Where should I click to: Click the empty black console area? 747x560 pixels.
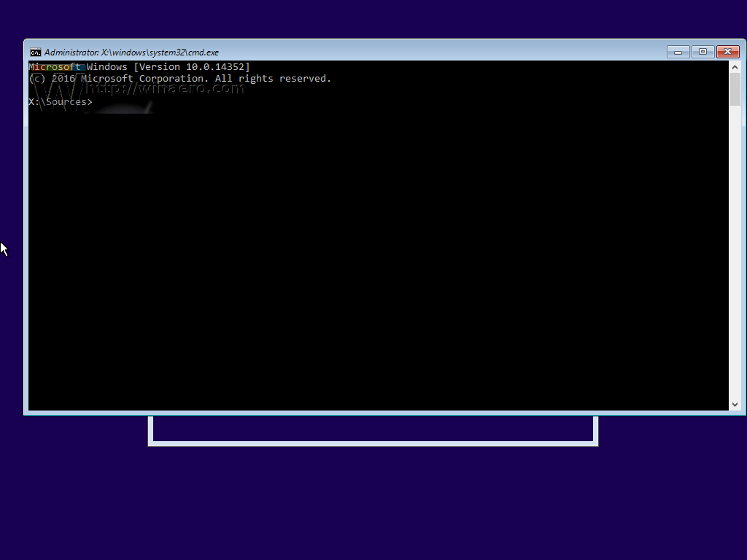click(x=365, y=255)
